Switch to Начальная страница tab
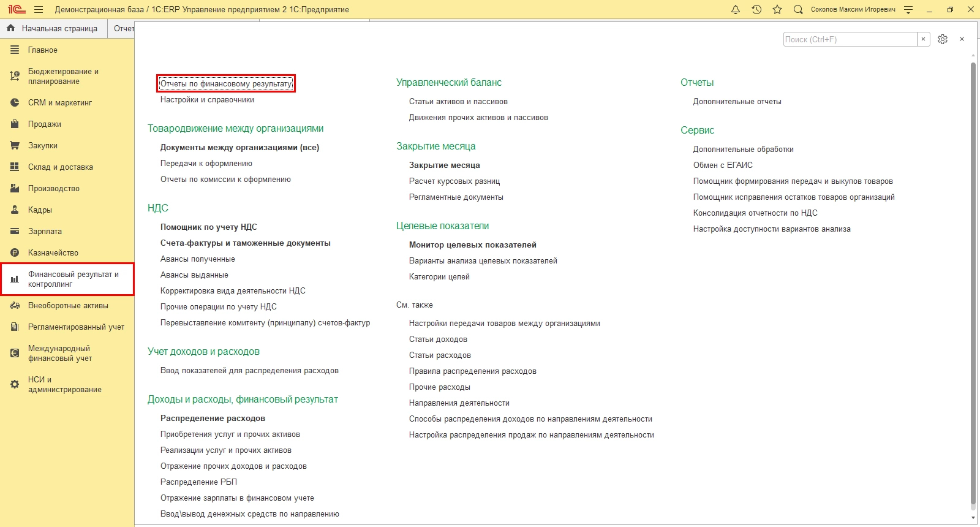The width and height of the screenshot is (980, 527). pos(53,28)
